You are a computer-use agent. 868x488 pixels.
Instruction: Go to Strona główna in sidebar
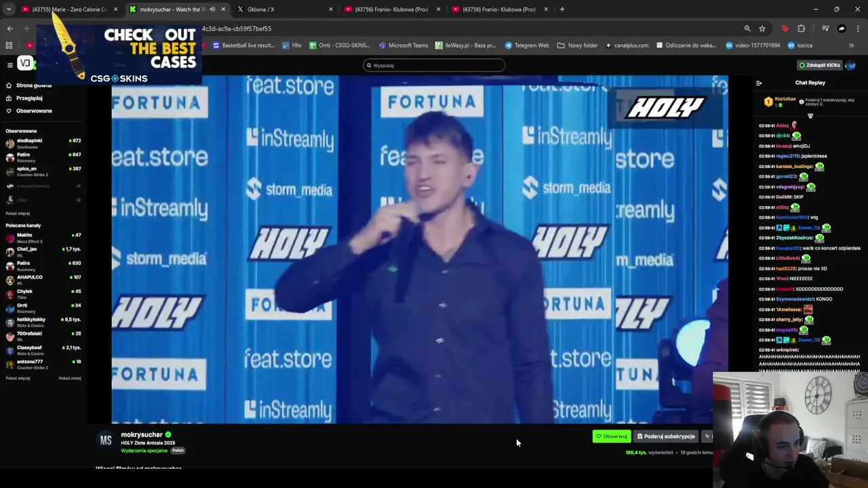(28, 85)
